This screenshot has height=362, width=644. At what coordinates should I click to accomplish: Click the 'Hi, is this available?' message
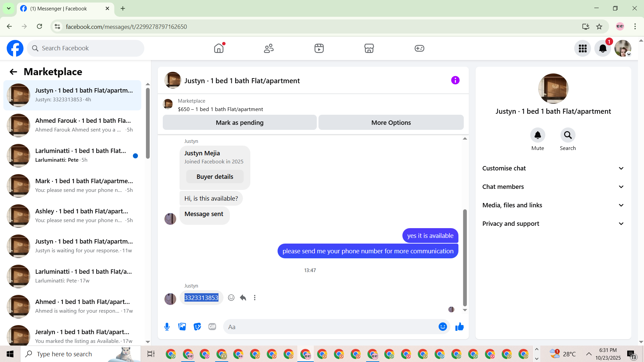pos(211,198)
